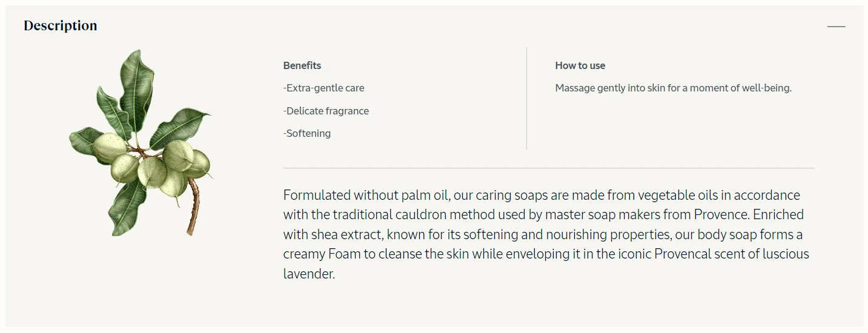Click the horizontal divider above the paragraph
This screenshot has height=333, width=868.
(549, 168)
